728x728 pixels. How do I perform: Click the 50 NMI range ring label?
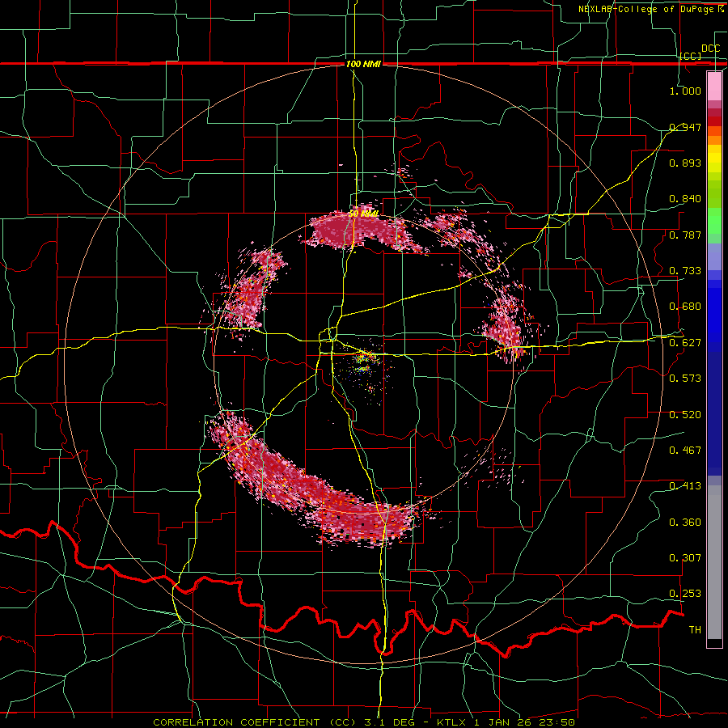coord(363,214)
